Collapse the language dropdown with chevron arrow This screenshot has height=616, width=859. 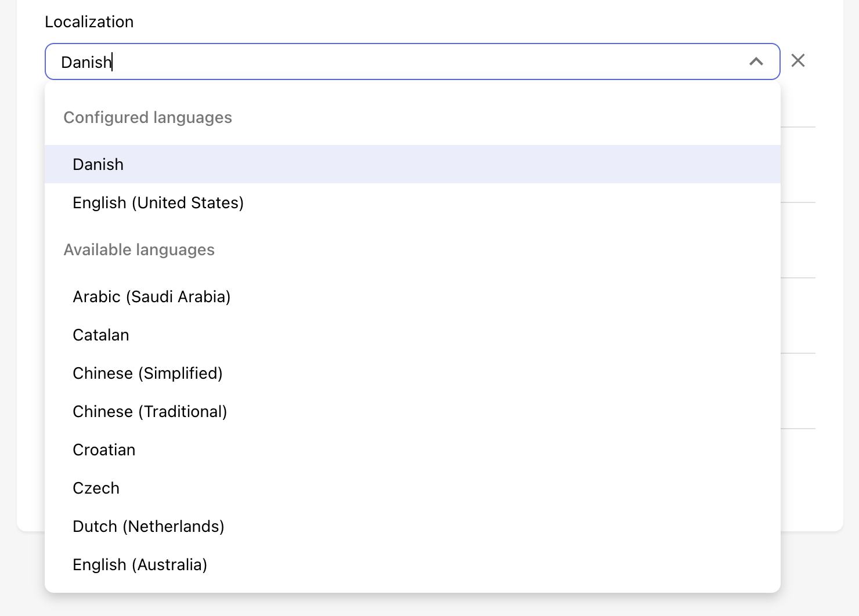click(756, 61)
